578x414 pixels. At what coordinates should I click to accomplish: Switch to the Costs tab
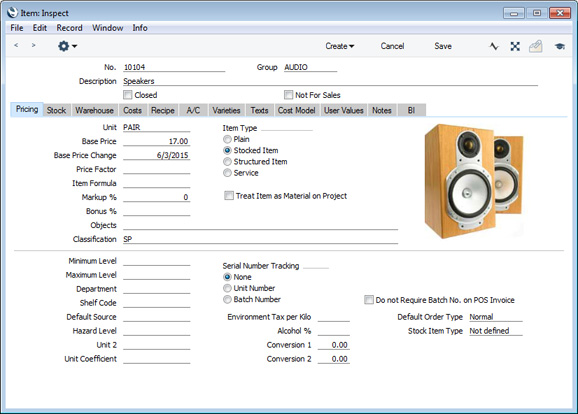point(132,110)
